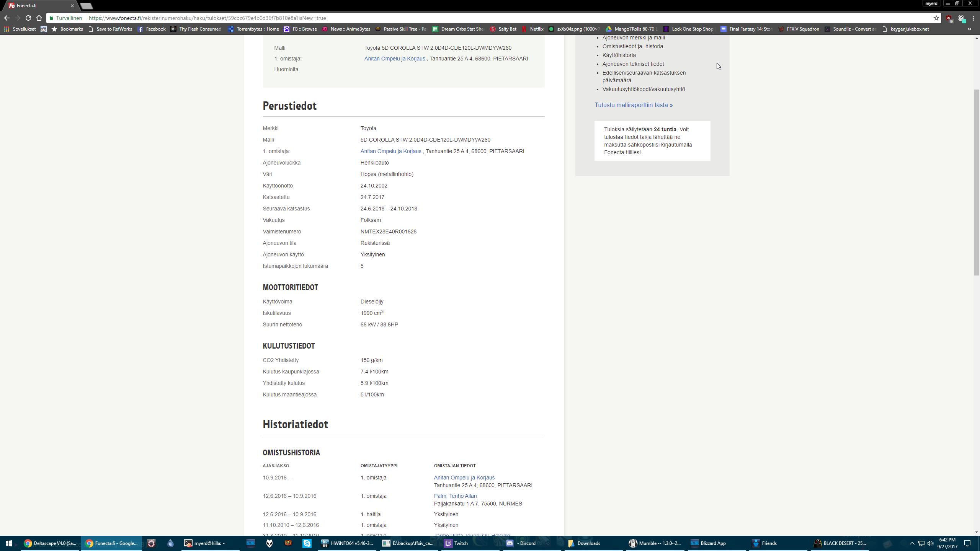This screenshot has width=980, height=551.
Task: Click the address bar URL
Action: tap(207, 18)
